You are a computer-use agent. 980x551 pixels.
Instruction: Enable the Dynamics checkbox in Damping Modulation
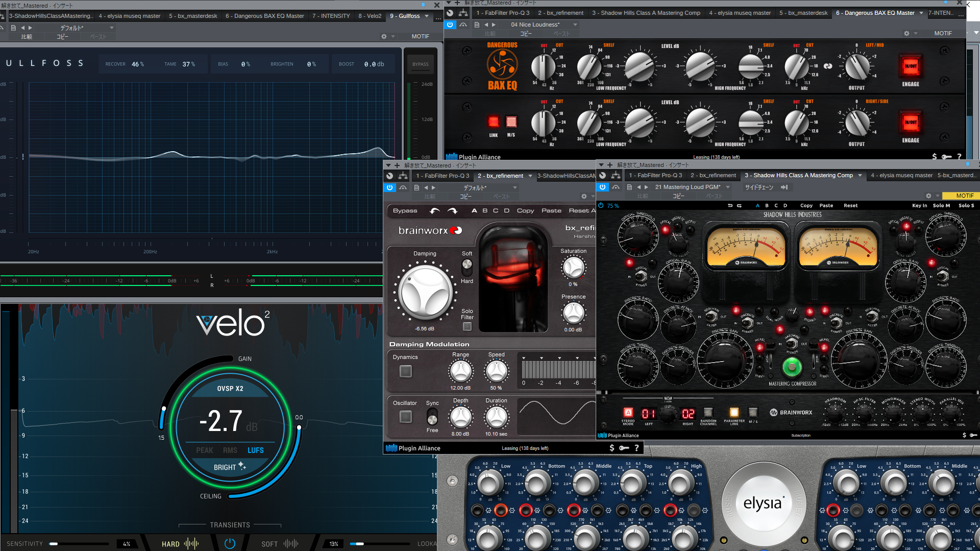click(406, 371)
